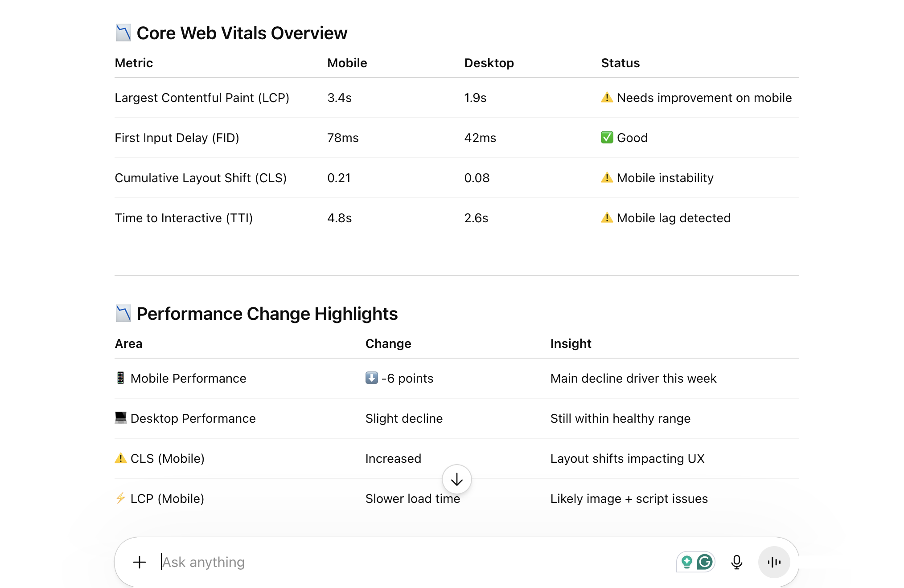
Task: Open Grammarly suggestions via the lightbulb icon
Action: [687, 562]
